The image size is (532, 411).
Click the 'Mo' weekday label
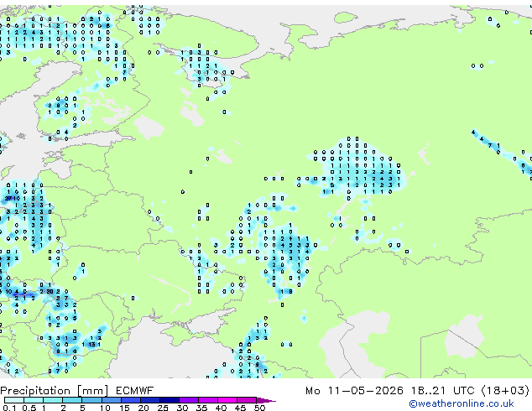313,391
